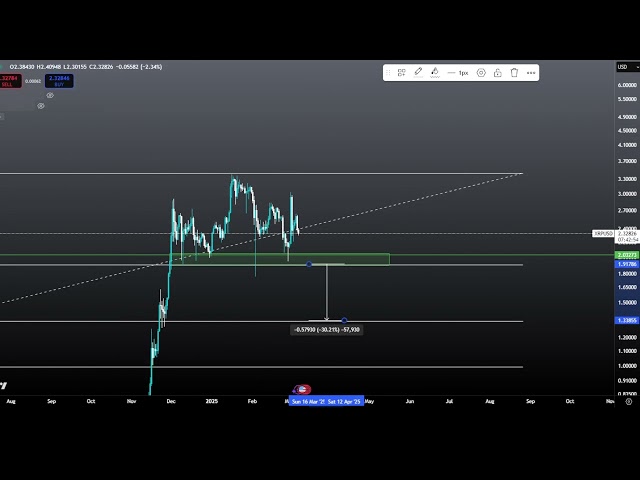Select lower blue anchor point of measurement
Image resolution: width=640 pixels, height=480 pixels.
[x=344, y=321]
